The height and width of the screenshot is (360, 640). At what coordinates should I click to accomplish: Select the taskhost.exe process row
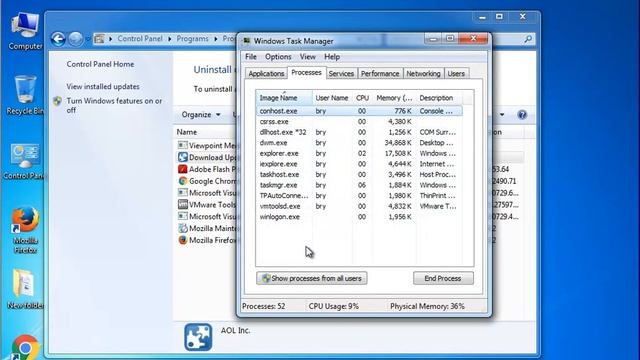[359, 175]
